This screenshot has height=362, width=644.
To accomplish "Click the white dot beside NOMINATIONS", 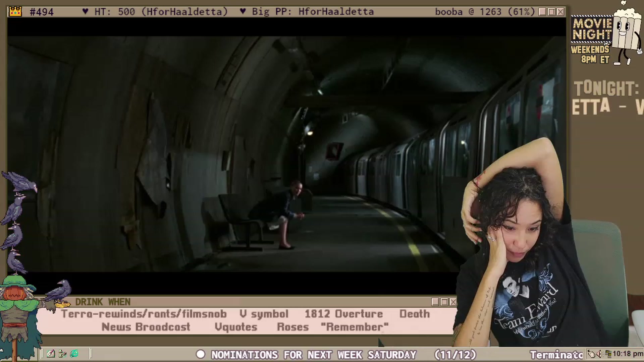I will coord(201,354).
